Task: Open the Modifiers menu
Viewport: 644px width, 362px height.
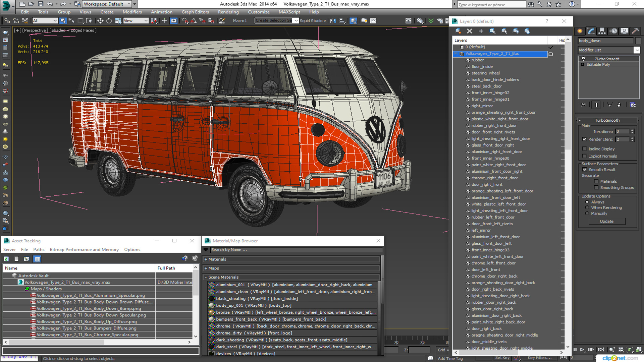Action: click(x=132, y=12)
